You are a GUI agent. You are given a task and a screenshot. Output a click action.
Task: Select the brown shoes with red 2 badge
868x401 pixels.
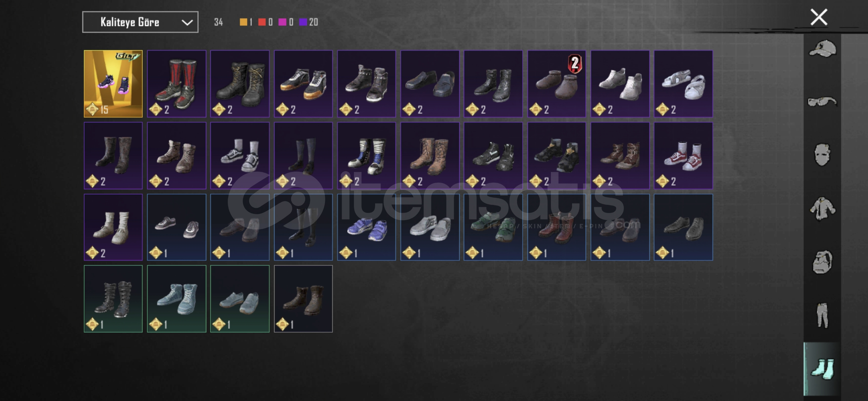(556, 84)
